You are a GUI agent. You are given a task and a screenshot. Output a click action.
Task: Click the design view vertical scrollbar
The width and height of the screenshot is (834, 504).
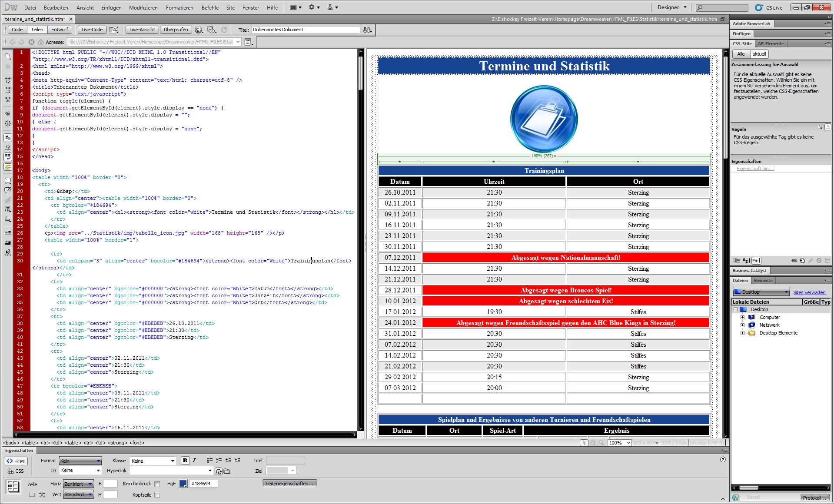[725, 243]
